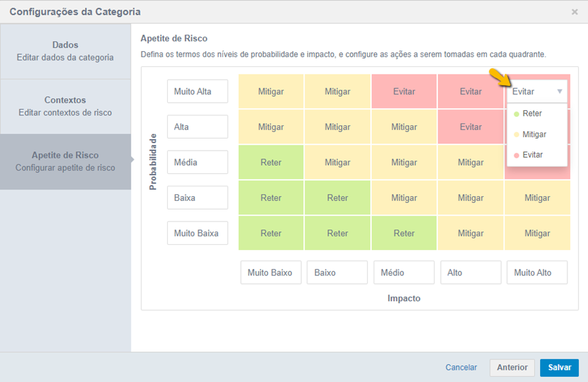The width and height of the screenshot is (588, 382).
Task: Open the Dados tab
Action: click(65, 51)
